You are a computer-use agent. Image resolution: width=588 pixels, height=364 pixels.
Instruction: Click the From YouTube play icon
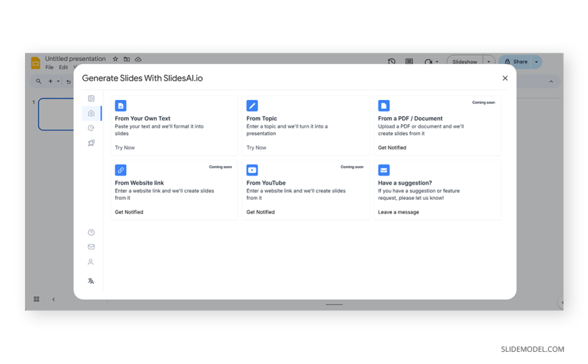pos(252,170)
